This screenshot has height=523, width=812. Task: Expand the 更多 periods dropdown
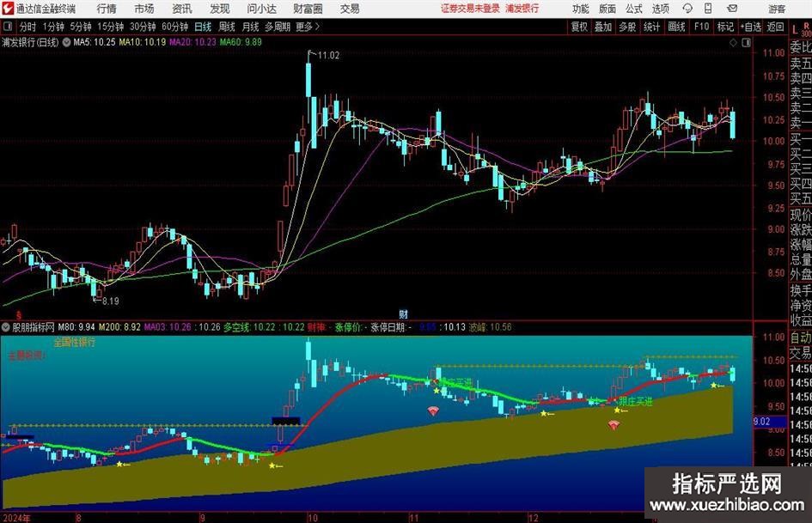[308, 27]
